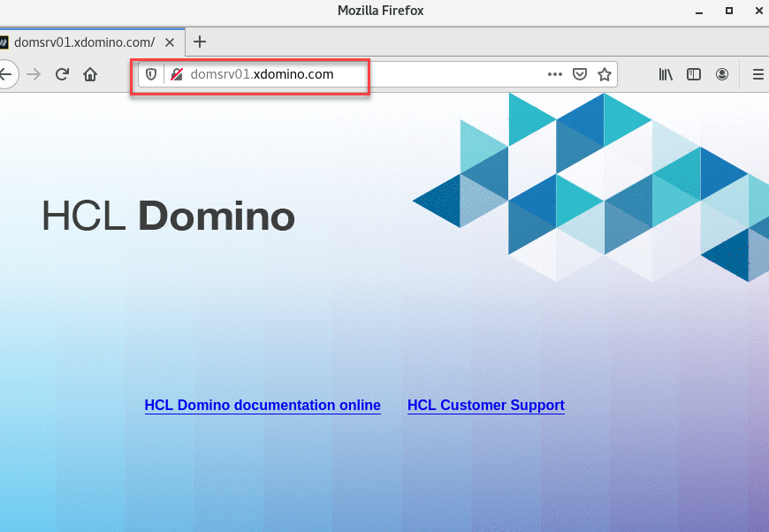Open tracking protection shield info
The width and height of the screenshot is (769, 532).
pyautogui.click(x=151, y=74)
